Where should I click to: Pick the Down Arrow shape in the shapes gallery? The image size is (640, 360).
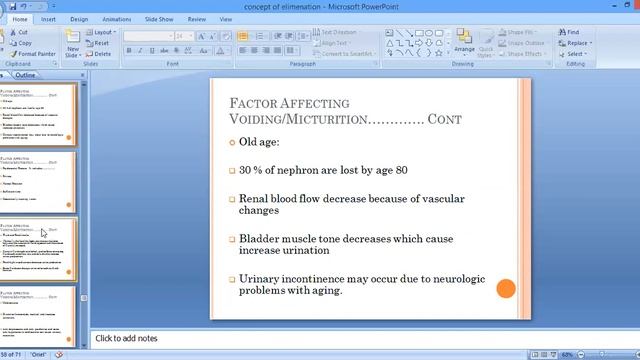[429, 42]
